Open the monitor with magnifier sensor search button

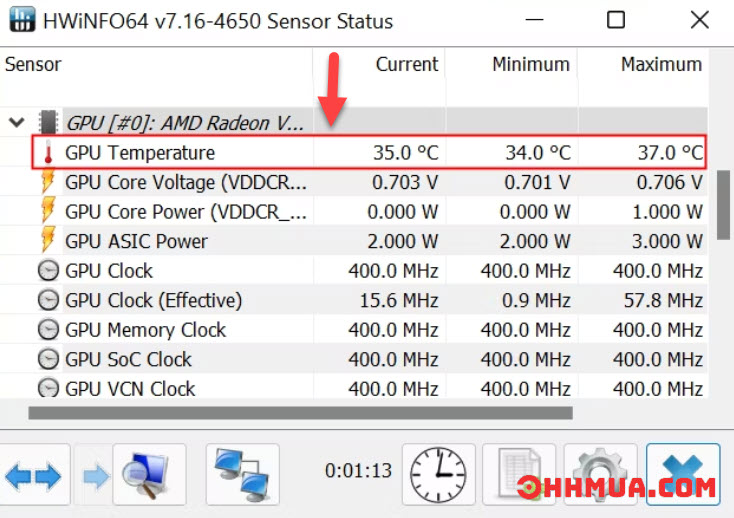149,474
